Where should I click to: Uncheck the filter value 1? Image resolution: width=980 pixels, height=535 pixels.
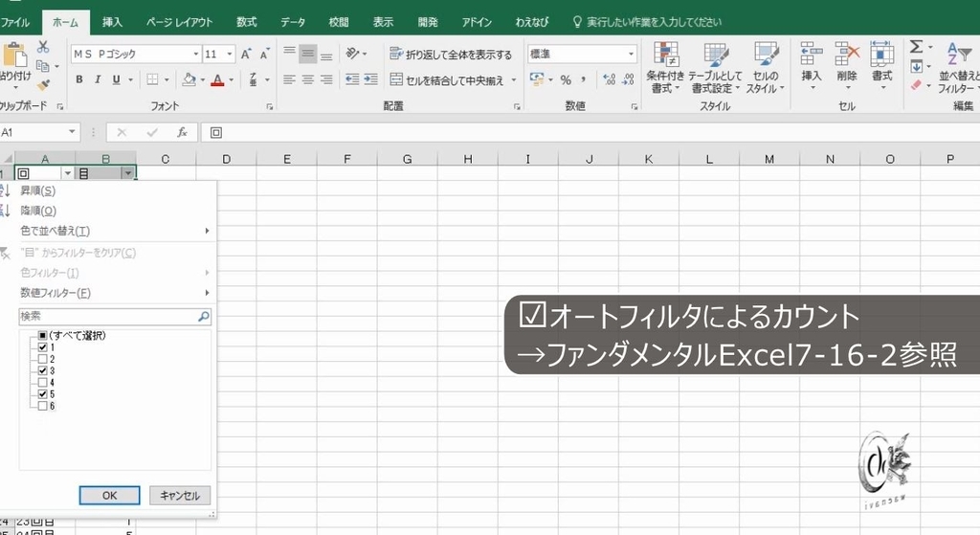[42, 346]
